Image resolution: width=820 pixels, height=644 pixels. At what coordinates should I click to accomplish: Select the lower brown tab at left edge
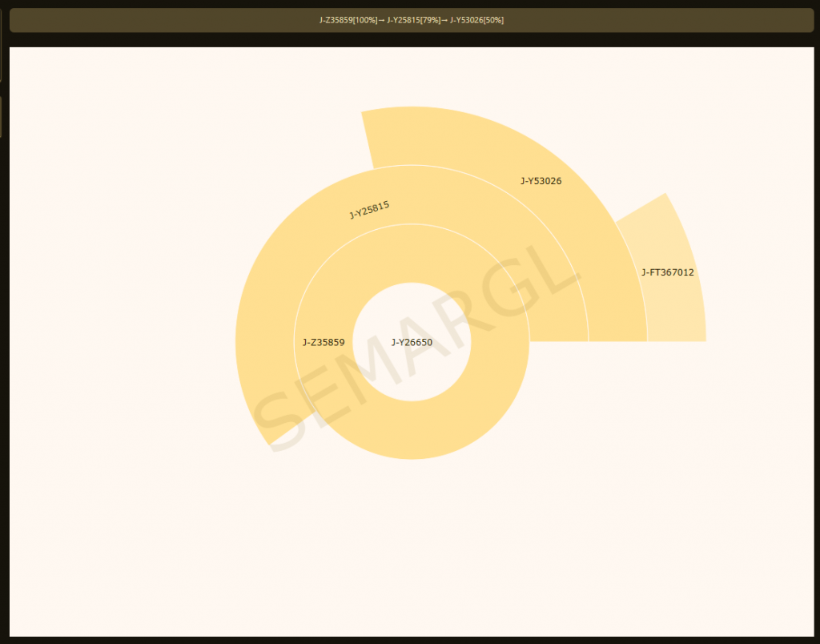click(x=1, y=117)
